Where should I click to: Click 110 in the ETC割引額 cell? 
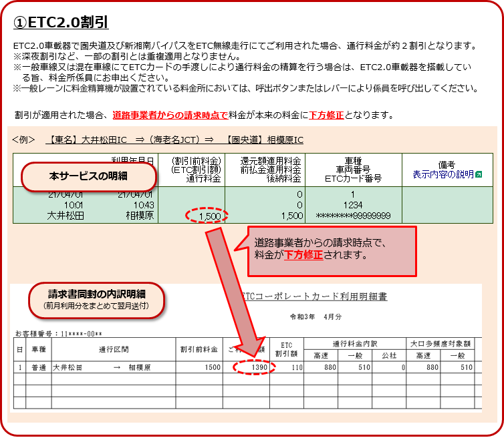point(297,368)
